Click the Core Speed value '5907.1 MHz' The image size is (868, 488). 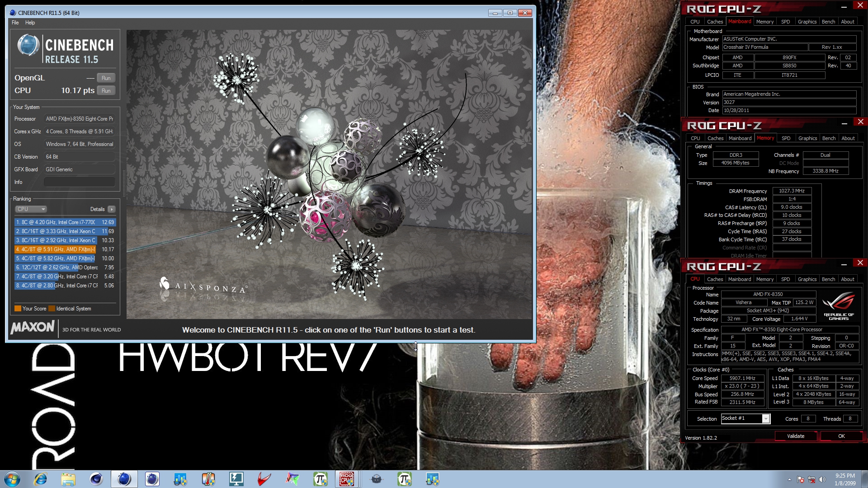742,379
